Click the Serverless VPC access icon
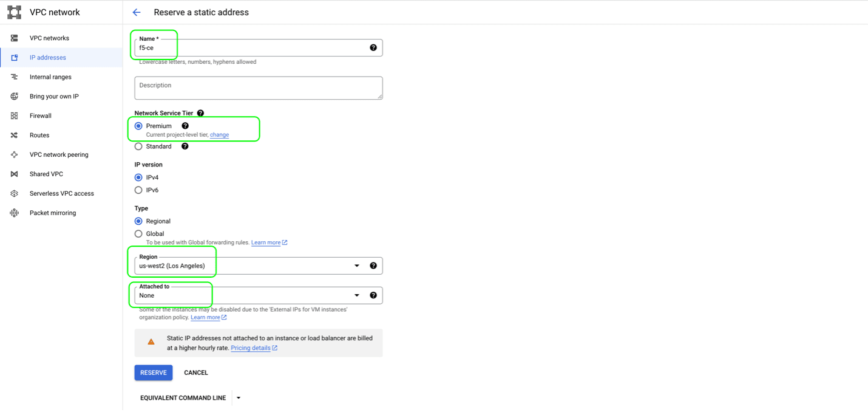868x412 pixels. tap(14, 194)
